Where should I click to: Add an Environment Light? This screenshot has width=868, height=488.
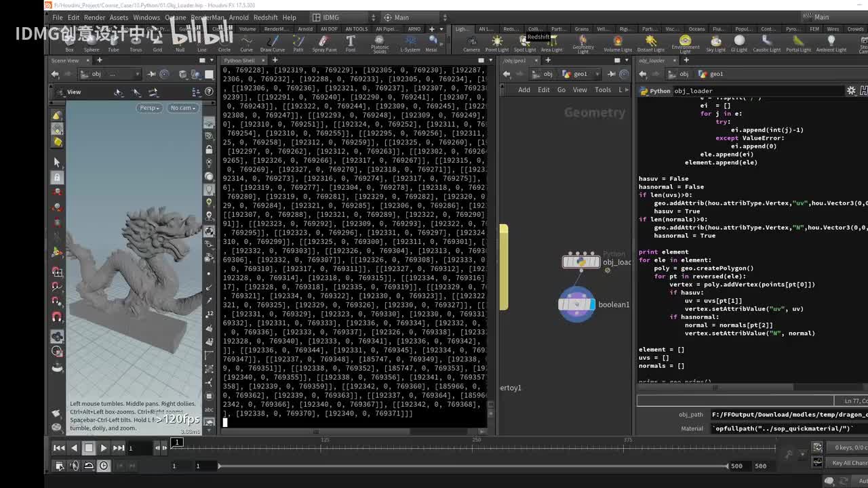point(685,44)
